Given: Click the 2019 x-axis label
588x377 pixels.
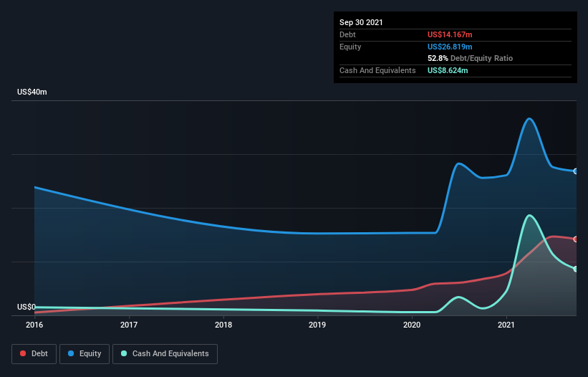Looking at the screenshot, I should click(317, 325).
